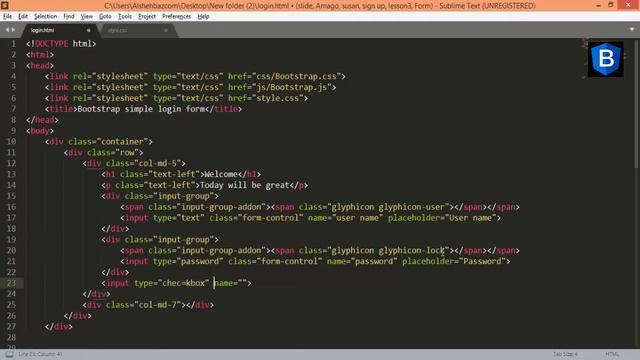Click the js/Bootstrap.js href value
640x360 pixels.
tap(291, 87)
